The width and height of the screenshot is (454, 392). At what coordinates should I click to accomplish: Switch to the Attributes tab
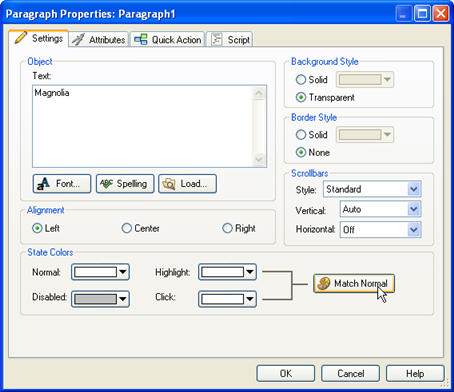pyautogui.click(x=99, y=40)
